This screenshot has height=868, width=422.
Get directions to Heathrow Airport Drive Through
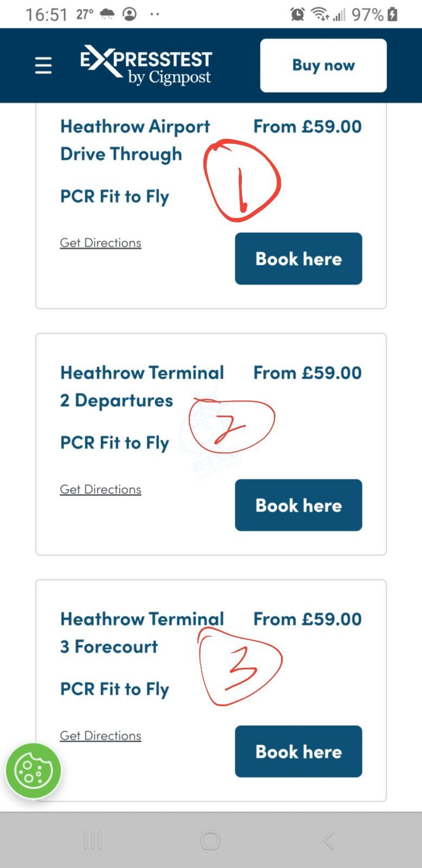pos(100,242)
